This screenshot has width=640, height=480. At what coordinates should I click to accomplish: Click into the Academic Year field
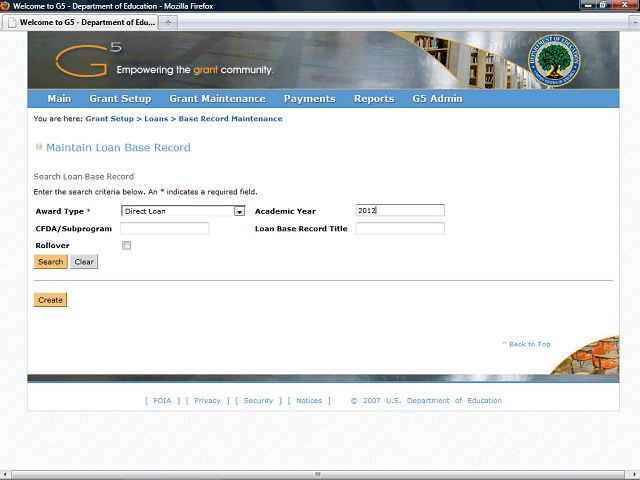[x=400, y=211]
